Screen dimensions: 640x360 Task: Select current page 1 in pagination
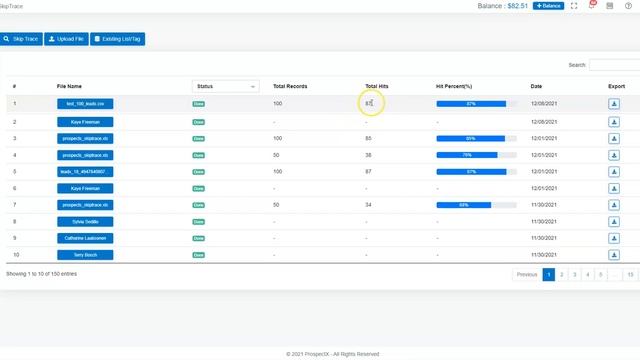tap(549, 274)
